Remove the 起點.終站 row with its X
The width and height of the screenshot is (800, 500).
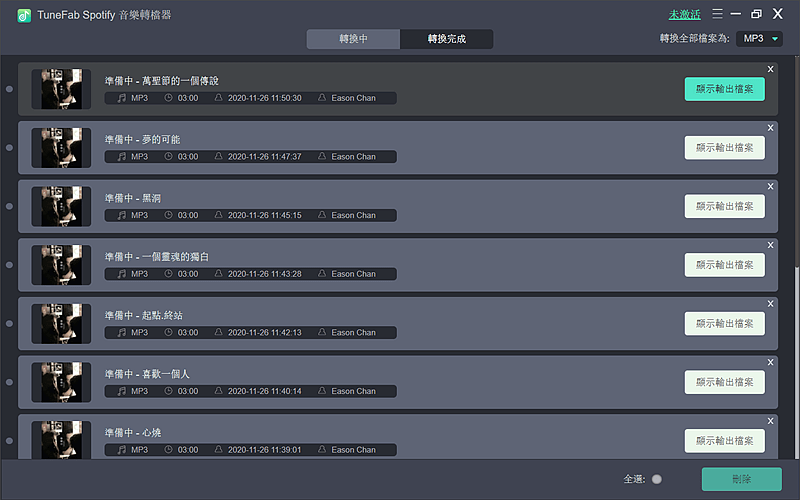[x=770, y=304]
